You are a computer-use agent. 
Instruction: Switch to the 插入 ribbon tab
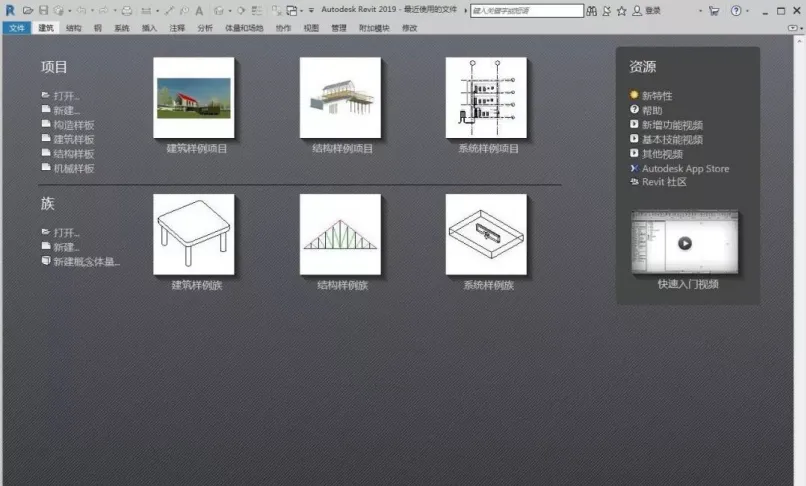point(150,28)
